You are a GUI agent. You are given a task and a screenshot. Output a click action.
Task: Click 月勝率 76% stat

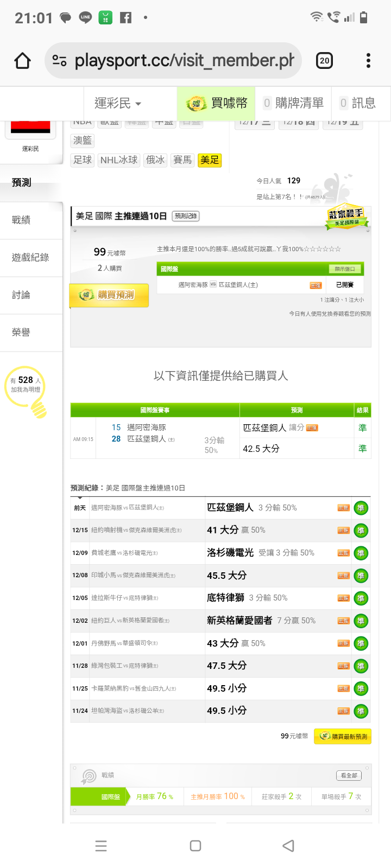155,796
